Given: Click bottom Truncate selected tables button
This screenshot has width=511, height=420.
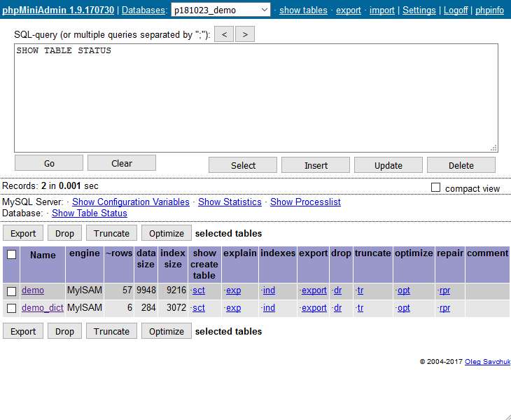Looking at the screenshot, I should (x=111, y=331).
